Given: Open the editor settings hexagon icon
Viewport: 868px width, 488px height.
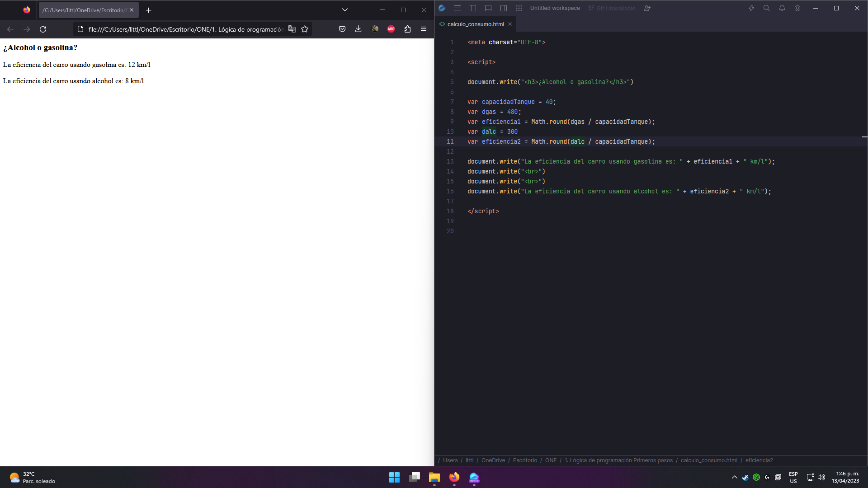Looking at the screenshot, I should click(797, 8).
